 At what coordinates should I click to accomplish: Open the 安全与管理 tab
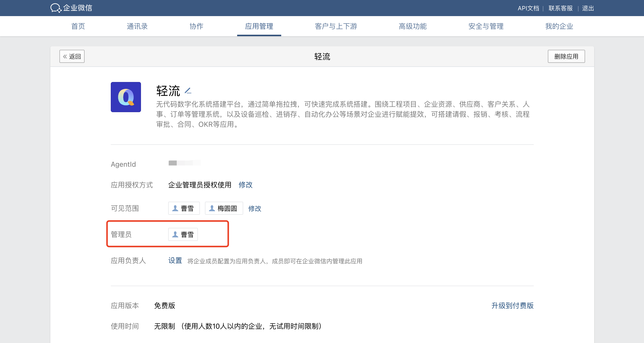486,26
